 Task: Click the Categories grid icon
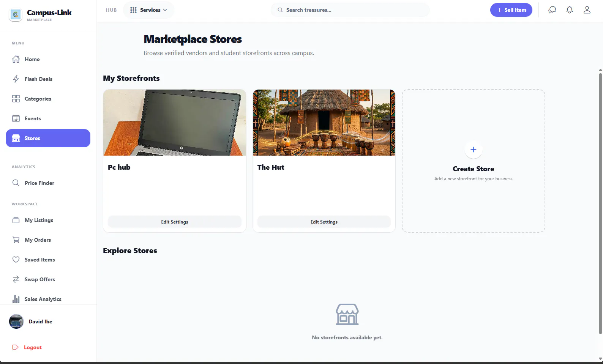(x=16, y=99)
